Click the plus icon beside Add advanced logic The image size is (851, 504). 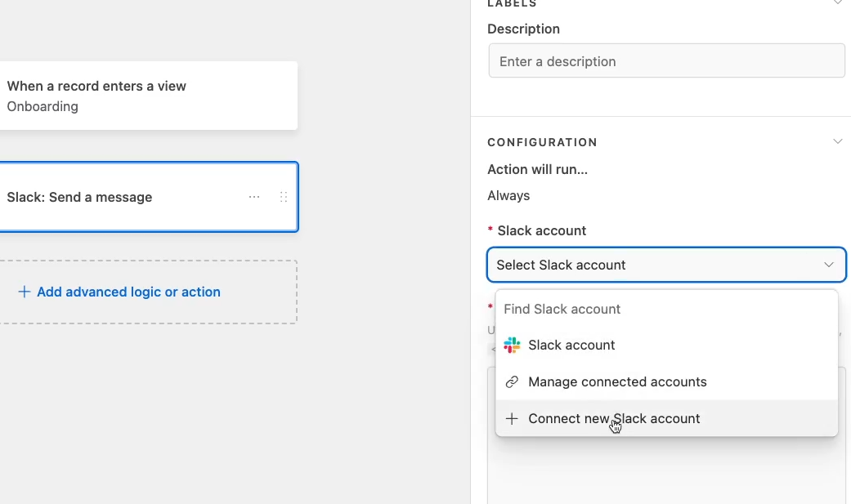(24, 292)
